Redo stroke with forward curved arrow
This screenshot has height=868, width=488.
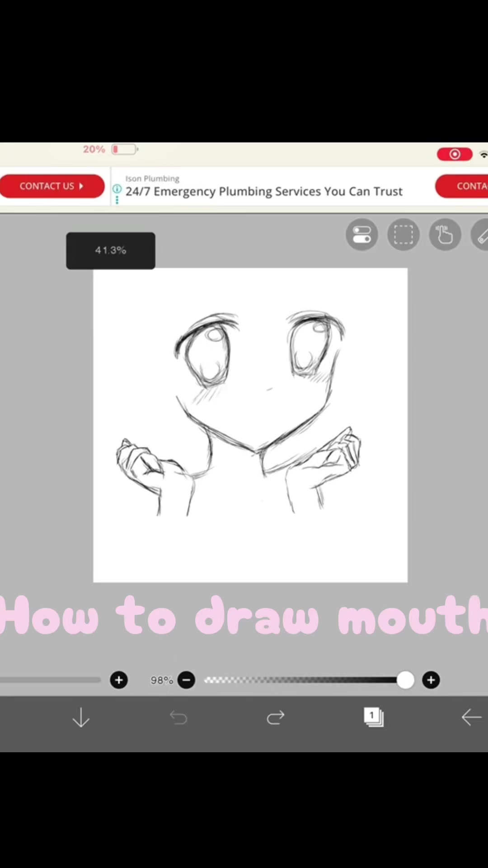(276, 717)
